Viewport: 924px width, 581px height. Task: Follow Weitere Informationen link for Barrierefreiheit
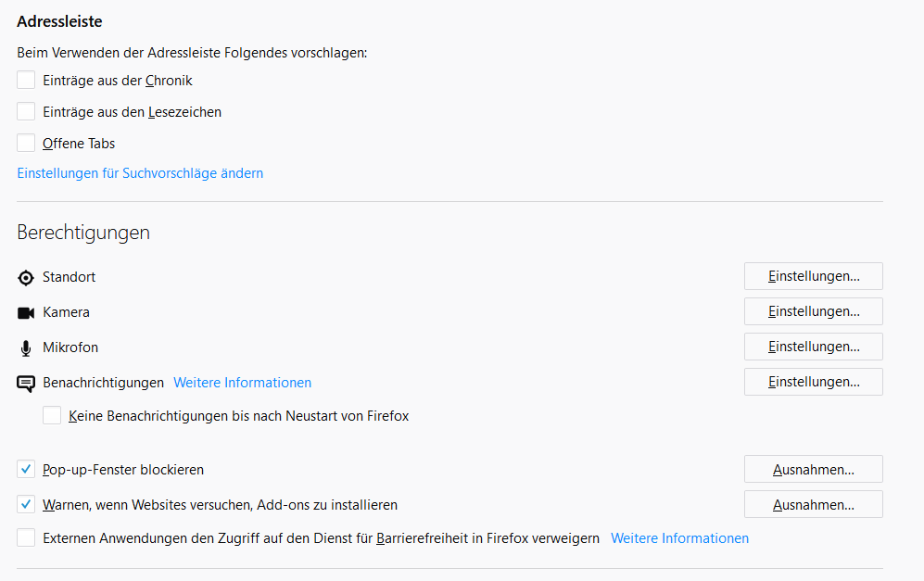coord(679,538)
